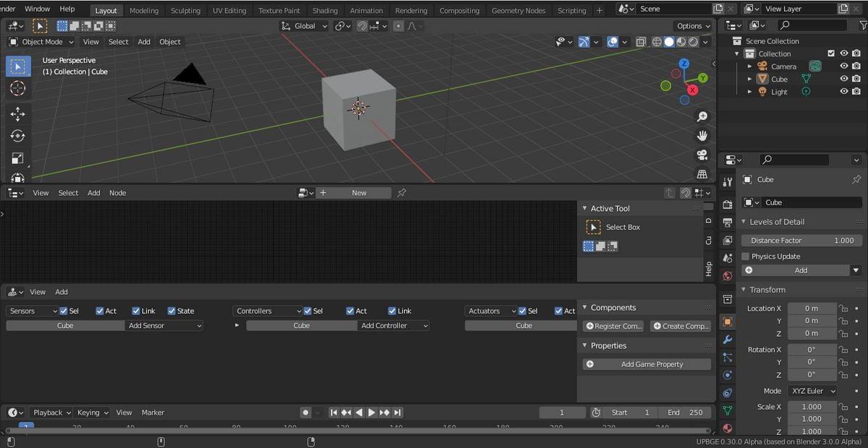Toggle camera view with camera icon

(x=702, y=155)
